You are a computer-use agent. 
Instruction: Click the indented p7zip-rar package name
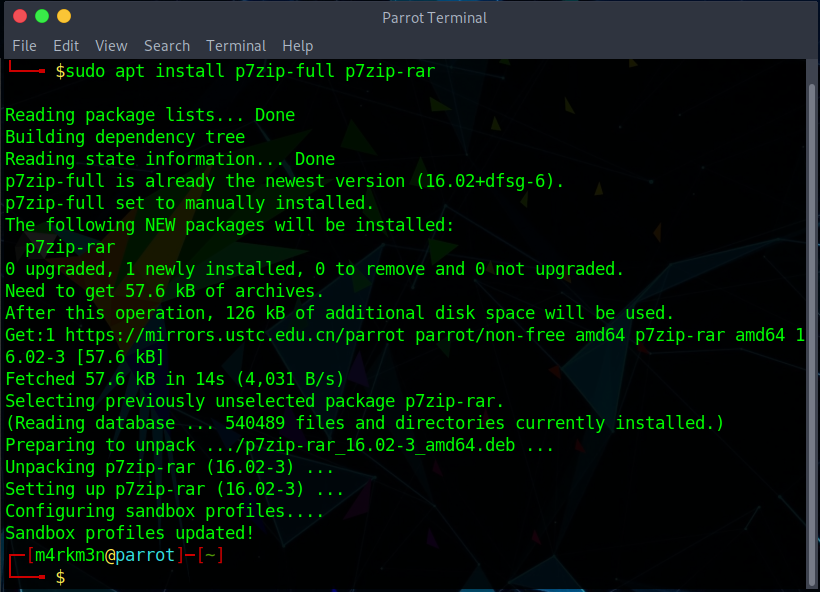[70, 247]
